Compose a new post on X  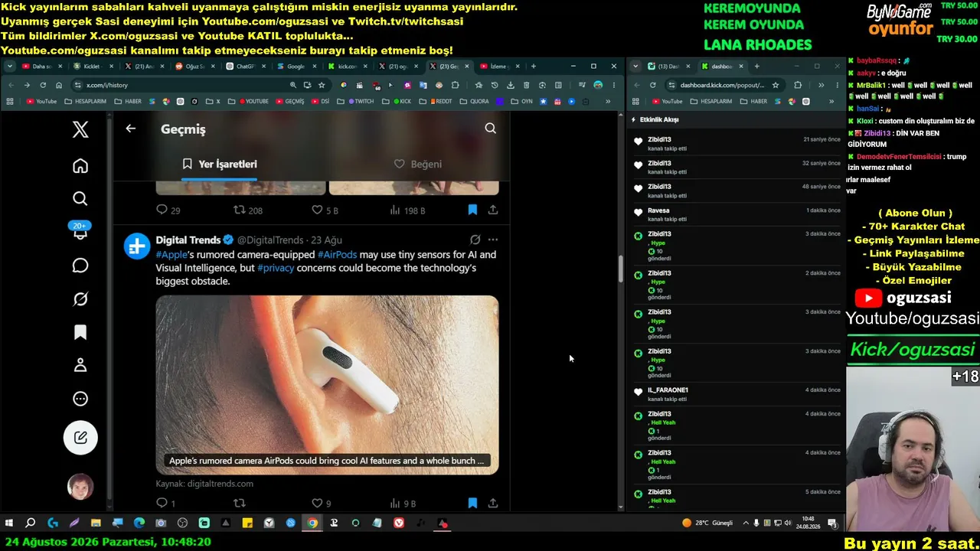(80, 438)
